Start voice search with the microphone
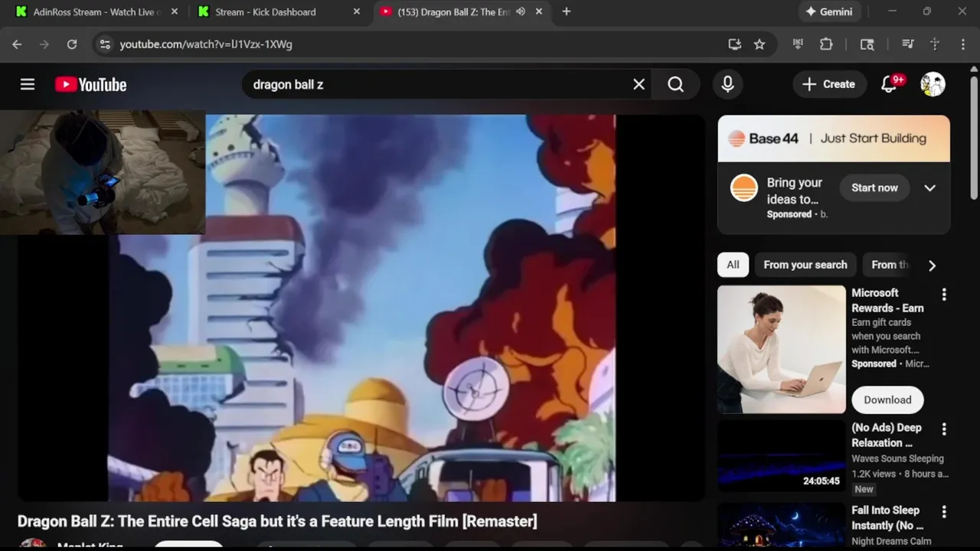 pos(727,84)
